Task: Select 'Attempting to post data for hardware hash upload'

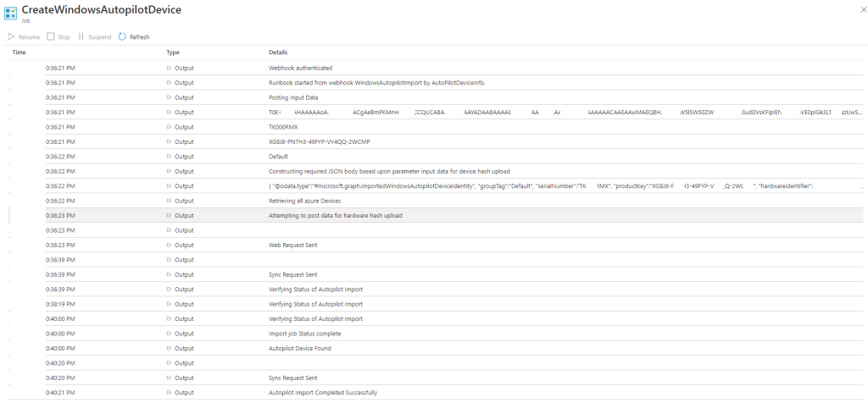Action: click(435, 216)
